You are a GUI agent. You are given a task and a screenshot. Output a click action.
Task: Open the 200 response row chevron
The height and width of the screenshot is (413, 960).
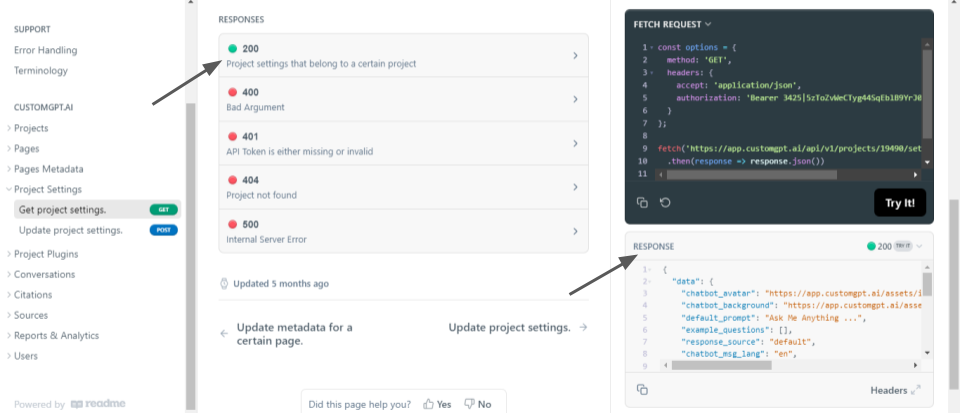(576, 56)
